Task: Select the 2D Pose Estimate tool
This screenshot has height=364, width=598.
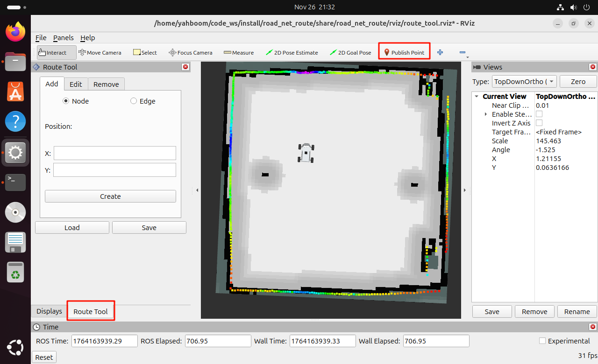Action: click(x=292, y=53)
